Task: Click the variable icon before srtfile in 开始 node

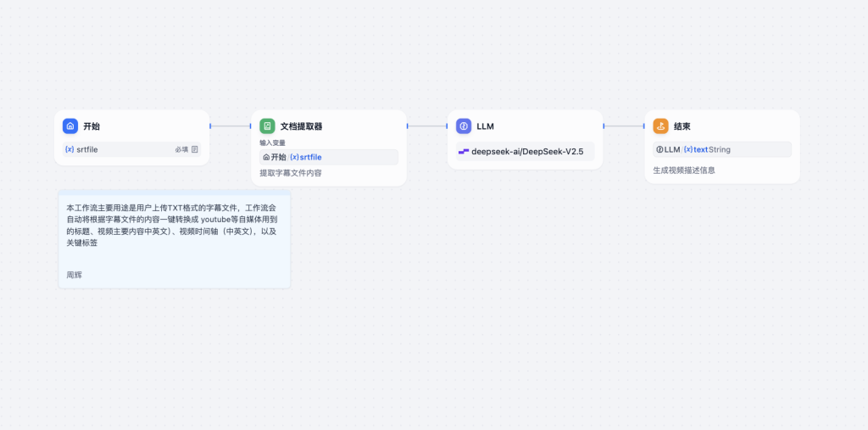Action: pos(70,149)
